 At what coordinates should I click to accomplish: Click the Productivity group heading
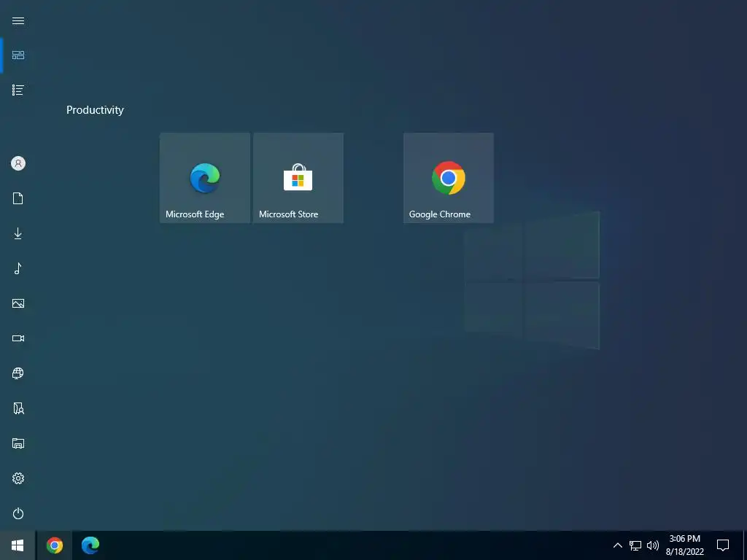95,110
